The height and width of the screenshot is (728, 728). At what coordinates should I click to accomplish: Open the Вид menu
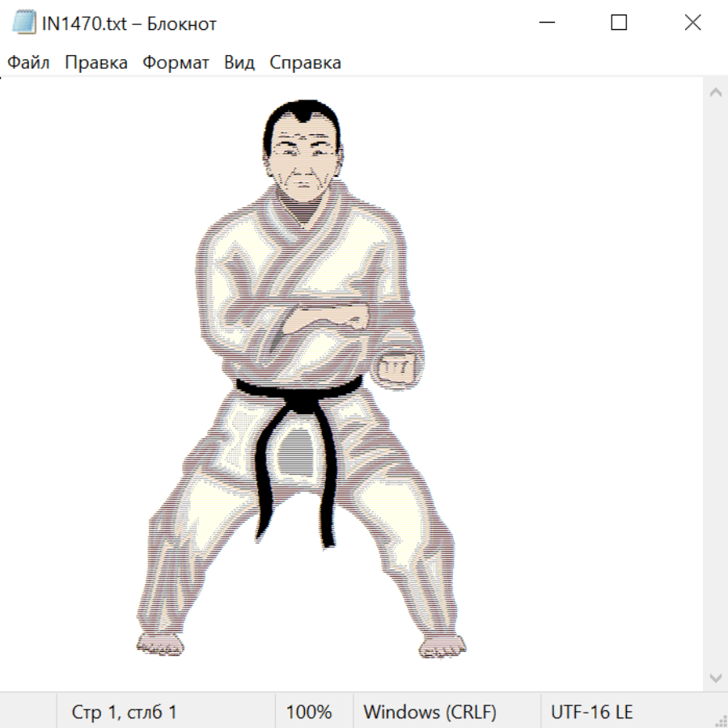coord(239,62)
